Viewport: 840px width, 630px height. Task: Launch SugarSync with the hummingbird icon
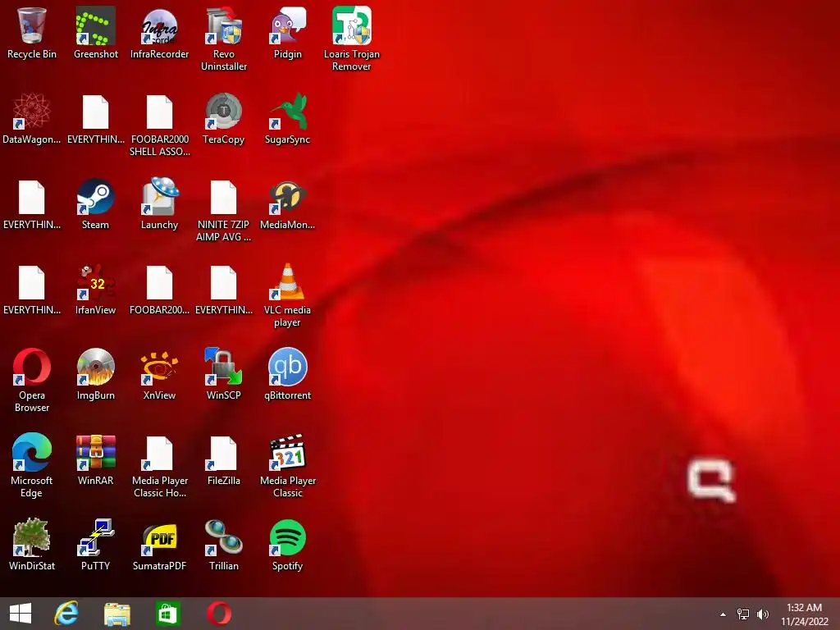point(288,119)
